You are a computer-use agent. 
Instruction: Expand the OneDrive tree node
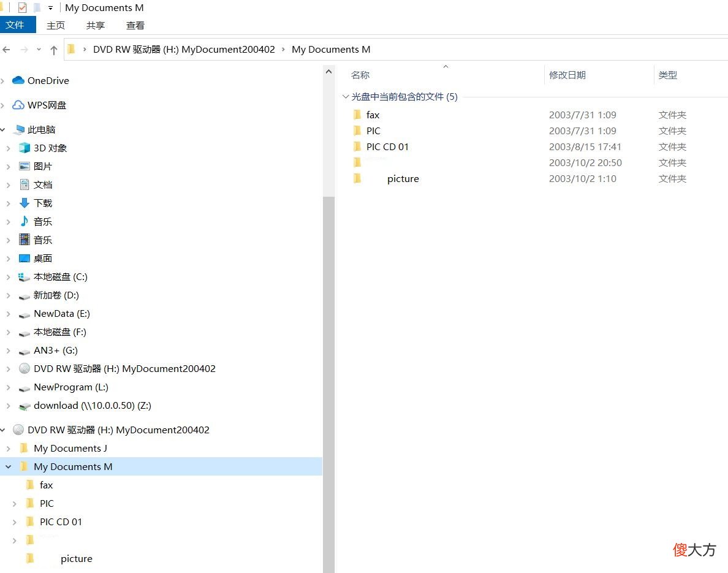tap(3, 81)
